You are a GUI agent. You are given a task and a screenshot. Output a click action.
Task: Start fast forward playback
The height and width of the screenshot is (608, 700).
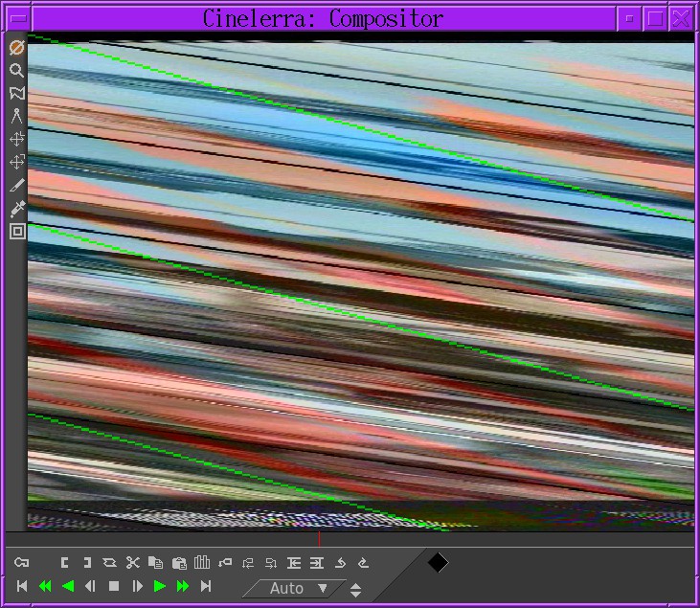(183, 586)
